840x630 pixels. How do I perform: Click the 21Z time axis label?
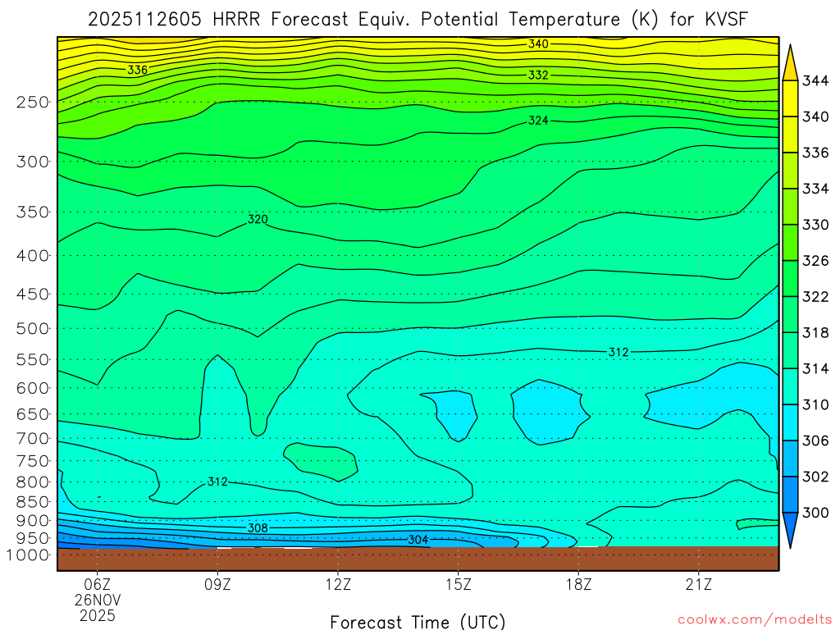point(699,584)
